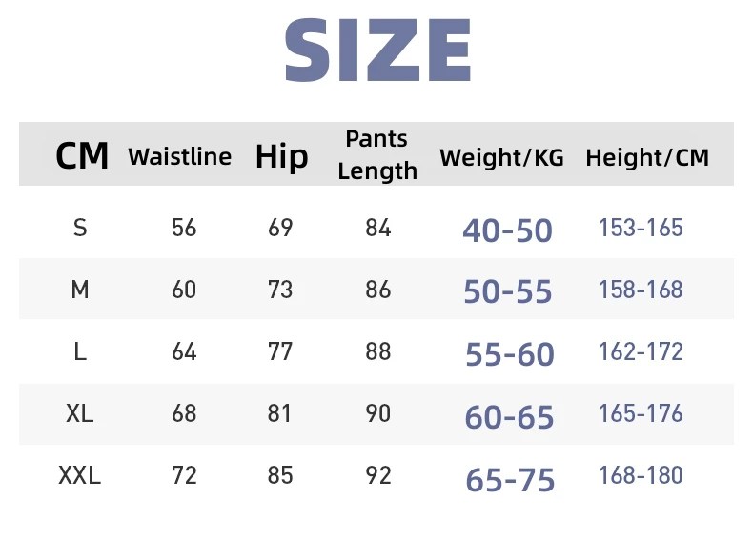Click the 162-172 height range value

[x=641, y=351]
